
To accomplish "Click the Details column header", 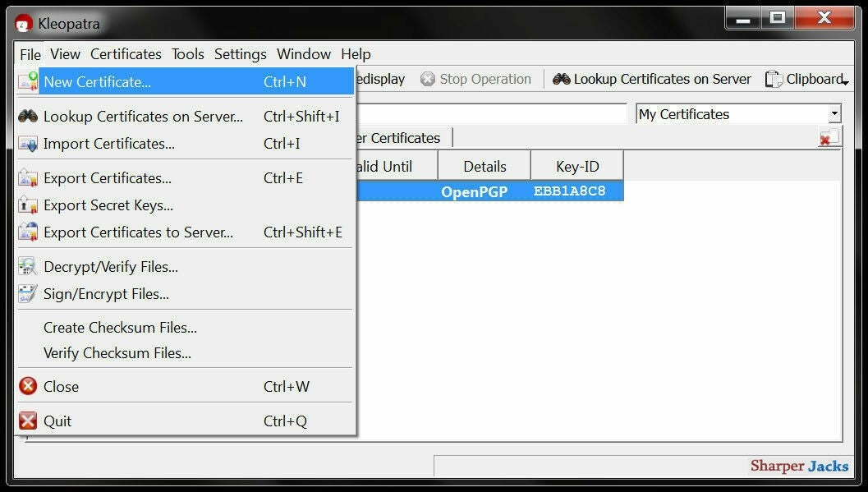I will (485, 167).
